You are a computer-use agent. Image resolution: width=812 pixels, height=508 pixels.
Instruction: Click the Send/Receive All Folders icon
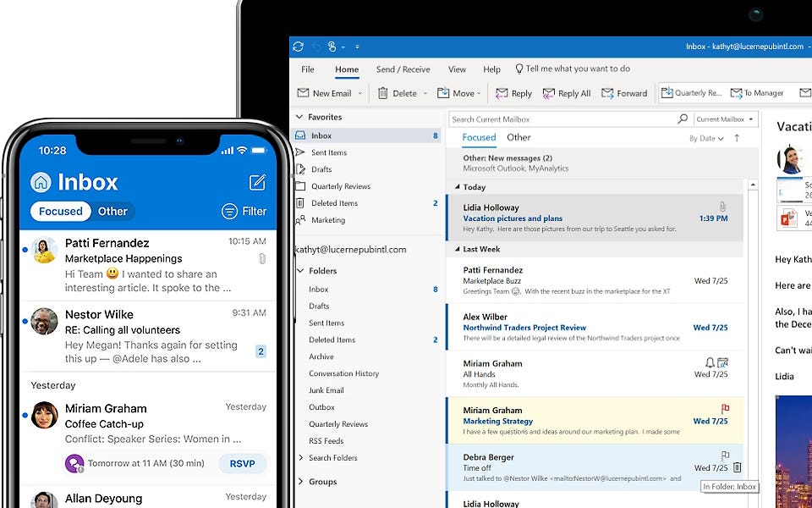(x=298, y=47)
